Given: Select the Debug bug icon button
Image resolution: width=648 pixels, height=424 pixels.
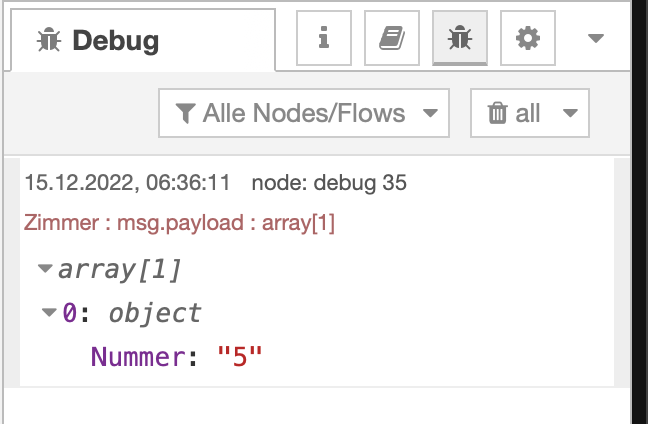Looking at the screenshot, I should (x=460, y=39).
